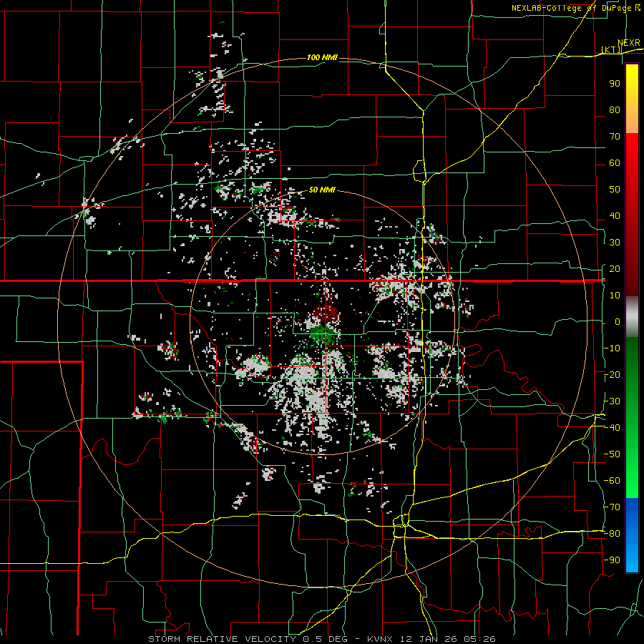This screenshot has height=644, width=644.
Task: Click the positive 20 value on velocity scale
Action: (x=615, y=269)
